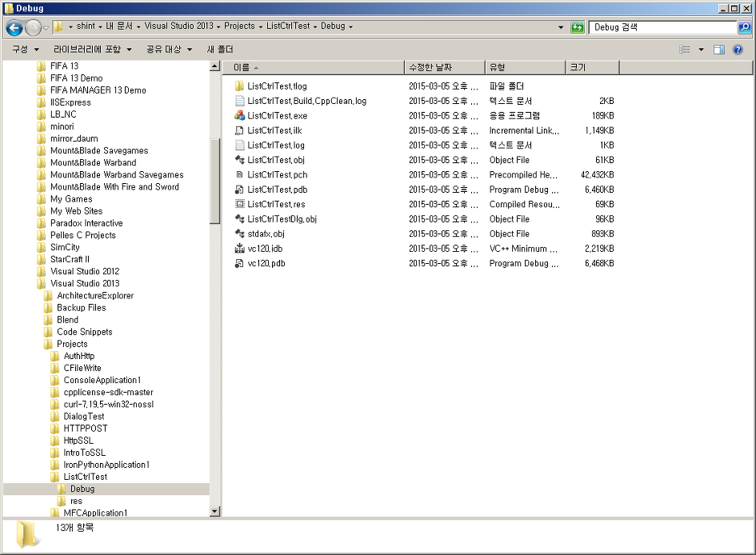Select the ListCtrlTest.Build.CppClean.log file icon

pyautogui.click(x=240, y=102)
